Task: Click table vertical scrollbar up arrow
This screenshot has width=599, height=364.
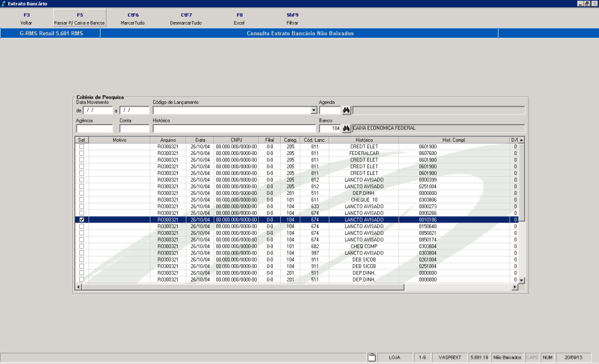Action: [x=521, y=140]
